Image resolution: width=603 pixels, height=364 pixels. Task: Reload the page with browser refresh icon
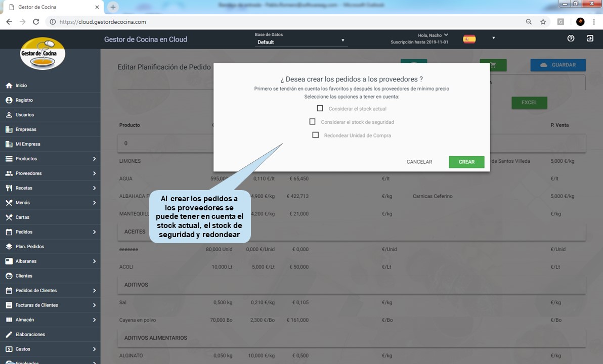click(36, 22)
